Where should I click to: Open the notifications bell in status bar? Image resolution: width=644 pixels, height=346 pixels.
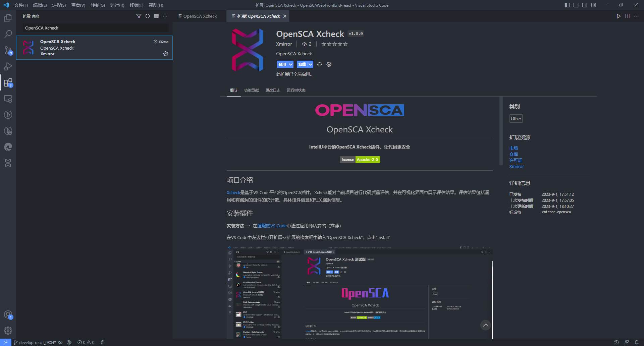coord(637,342)
